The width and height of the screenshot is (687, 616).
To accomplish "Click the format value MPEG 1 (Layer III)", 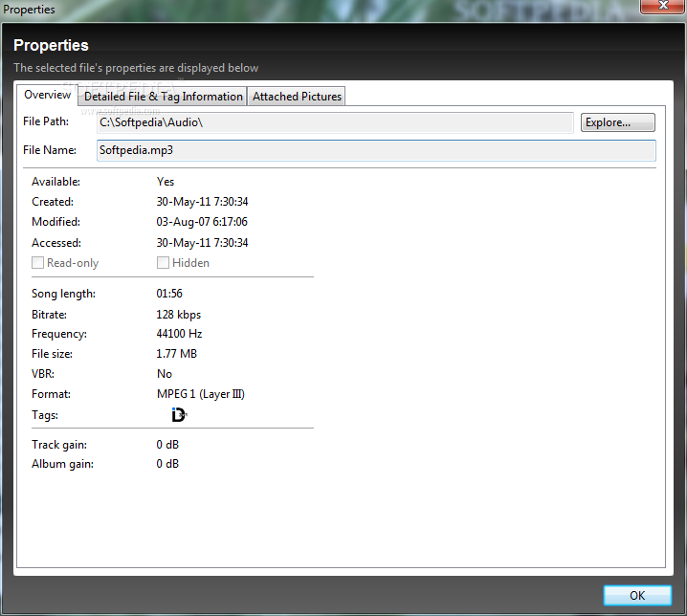I will click(x=201, y=394).
